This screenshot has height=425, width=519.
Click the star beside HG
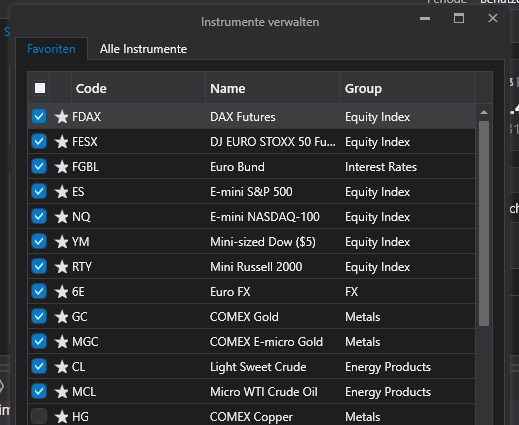[x=62, y=417]
